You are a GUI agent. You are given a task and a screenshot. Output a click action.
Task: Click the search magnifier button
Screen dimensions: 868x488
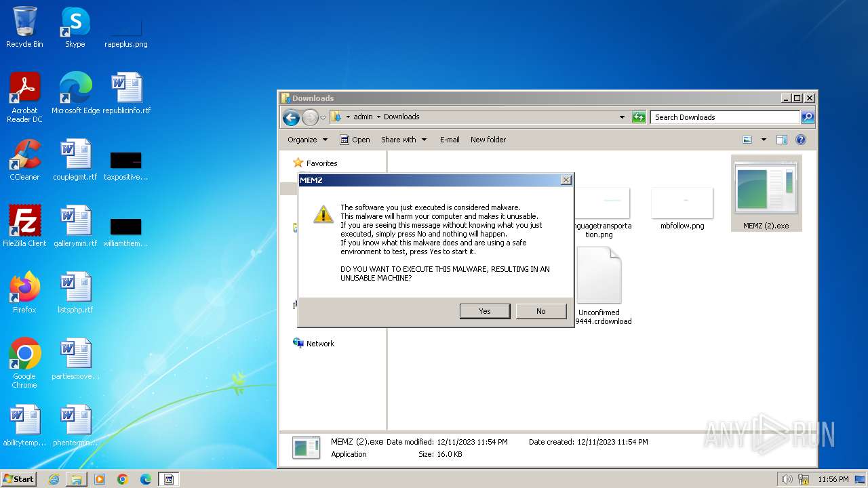pos(808,117)
